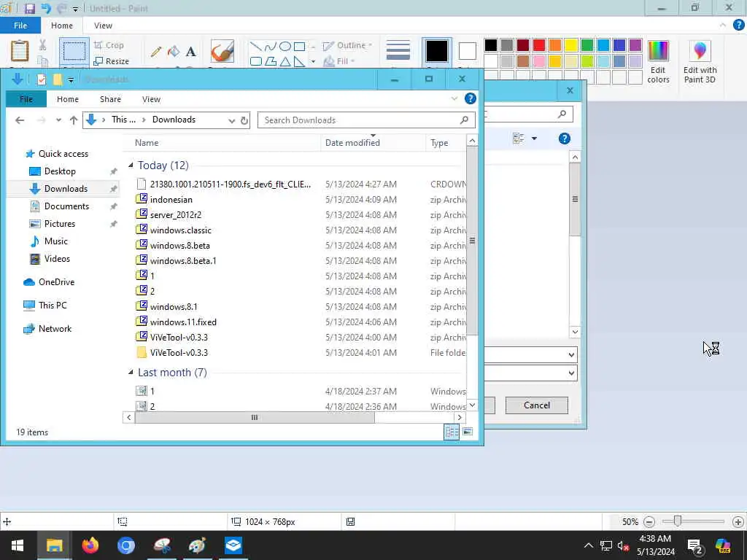
Task: Click the Undo arrow in Paint title bar
Action: [46, 8]
